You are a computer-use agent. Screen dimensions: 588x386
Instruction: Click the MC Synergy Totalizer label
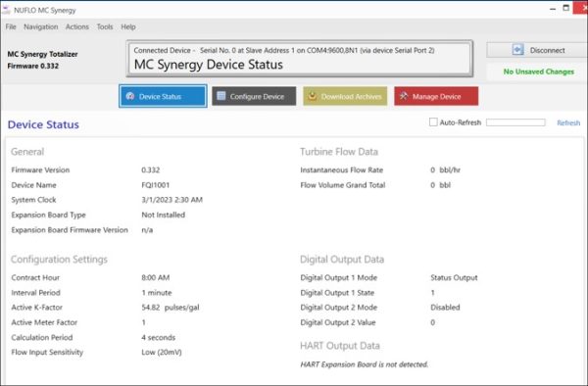point(42,54)
